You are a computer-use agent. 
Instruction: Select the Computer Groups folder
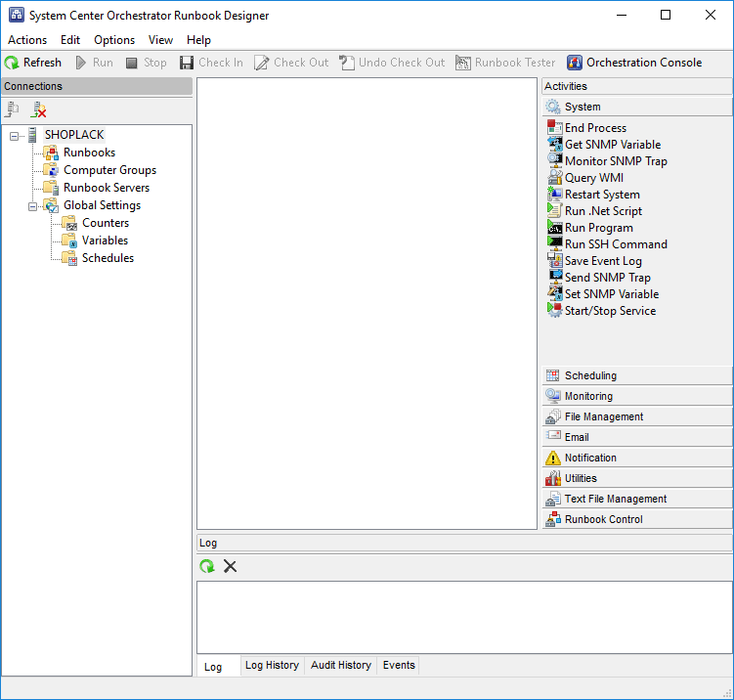tap(110, 170)
